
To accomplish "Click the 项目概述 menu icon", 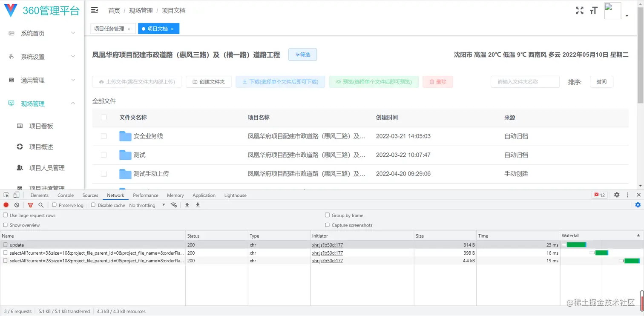I will click(20, 147).
